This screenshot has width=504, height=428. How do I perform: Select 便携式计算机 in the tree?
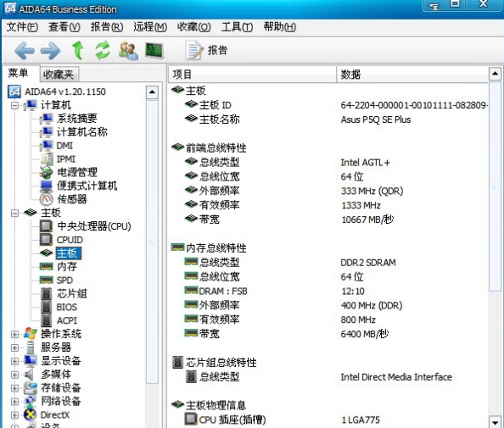pos(87,186)
